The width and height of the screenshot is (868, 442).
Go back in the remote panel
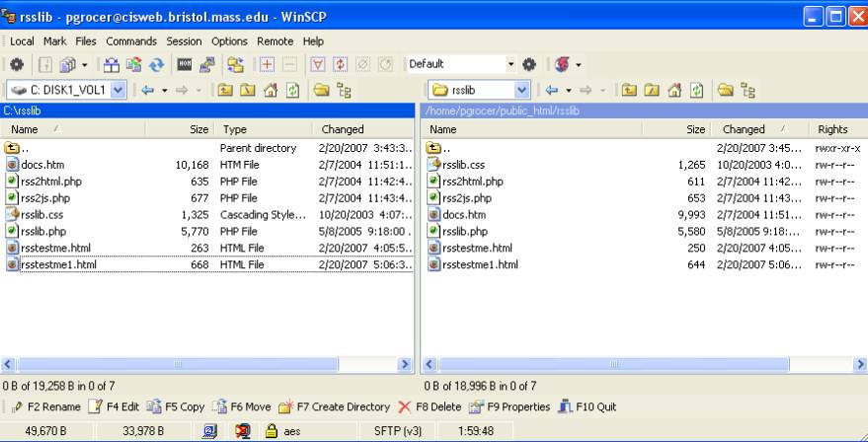(x=551, y=90)
